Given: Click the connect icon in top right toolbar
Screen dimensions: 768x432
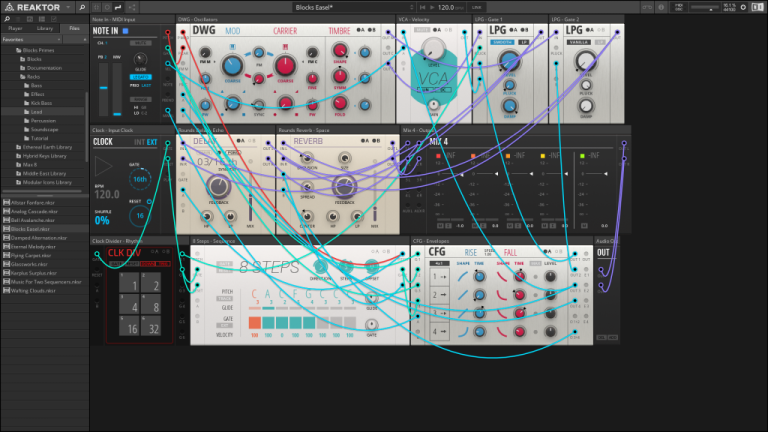Looking at the screenshot, I should coord(647,7).
